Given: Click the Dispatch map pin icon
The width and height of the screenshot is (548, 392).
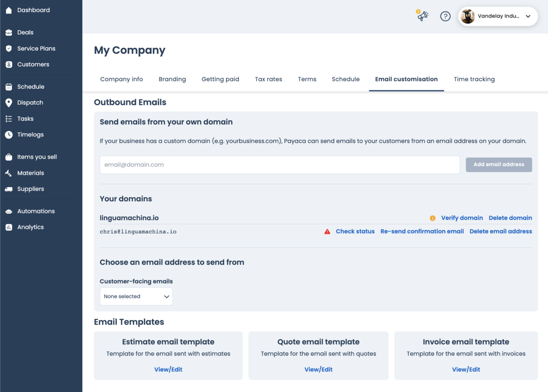Looking at the screenshot, I should (9, 103).
